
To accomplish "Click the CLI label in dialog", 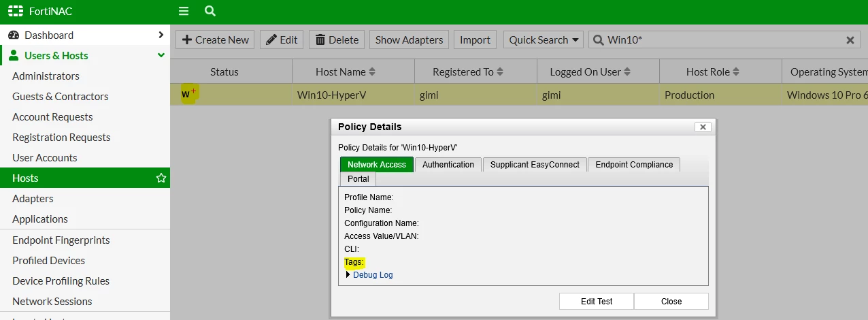I will click(x=351, y=249).
